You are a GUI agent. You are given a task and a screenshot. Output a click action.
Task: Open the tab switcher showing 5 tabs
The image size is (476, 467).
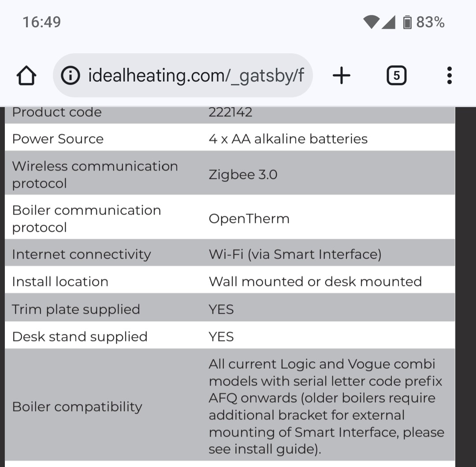pos(396,76)
